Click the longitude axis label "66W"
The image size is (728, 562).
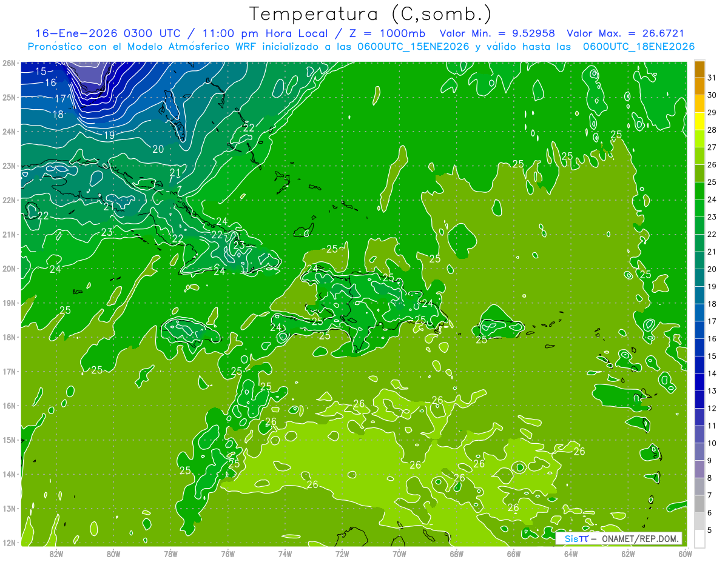click(513, 554)
